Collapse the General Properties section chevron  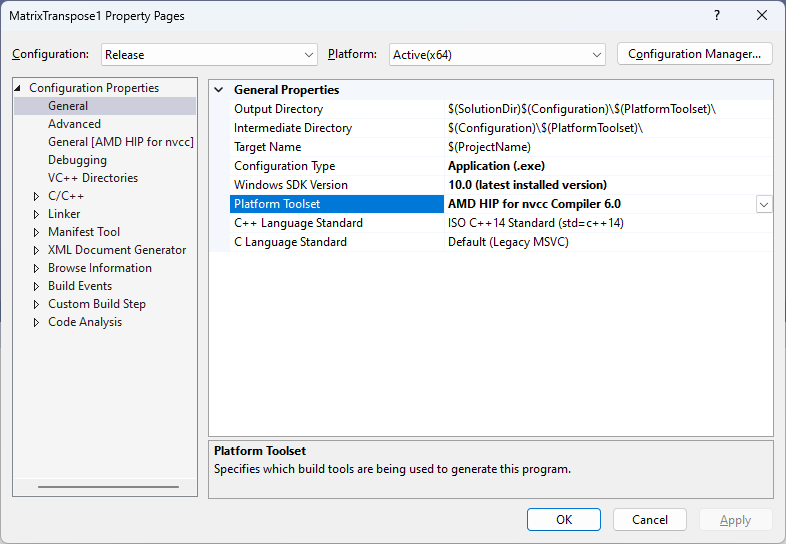click(x=219, y=90)
